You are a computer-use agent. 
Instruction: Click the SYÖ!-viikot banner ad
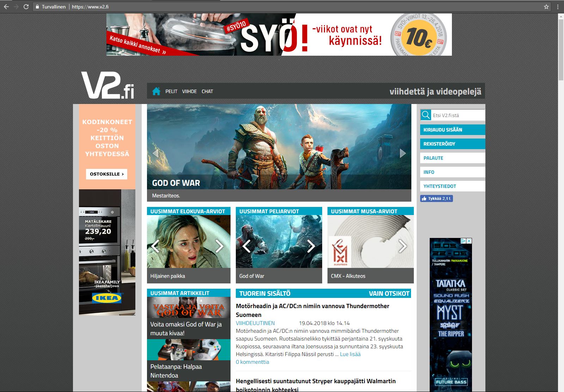coord(279,35)
